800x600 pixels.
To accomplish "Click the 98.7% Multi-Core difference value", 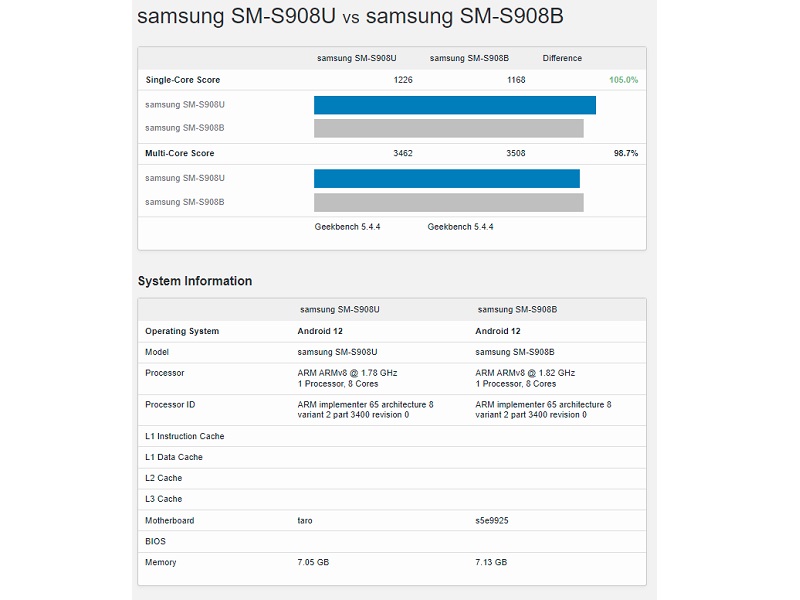I will pyautogui.click(x=625, y=154).
